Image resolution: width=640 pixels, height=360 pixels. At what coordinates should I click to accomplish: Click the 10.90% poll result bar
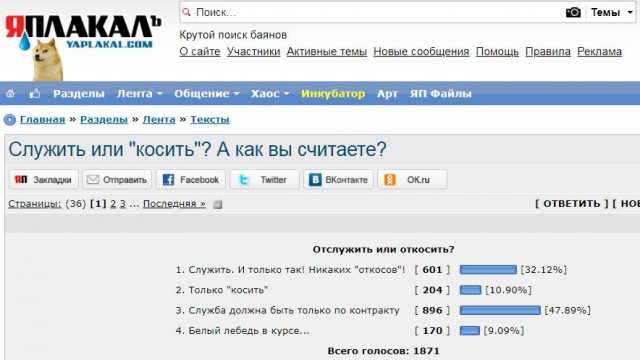(470, 290)
